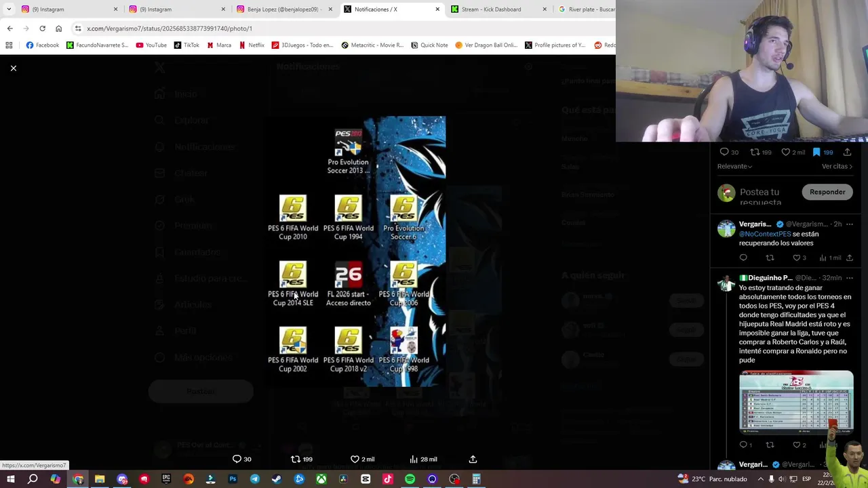Image resolution: width=868 pixels, height=488 pixels.
Task: Share the post via icon below photo
Action: pyautogui.click(x=473, y=459)
